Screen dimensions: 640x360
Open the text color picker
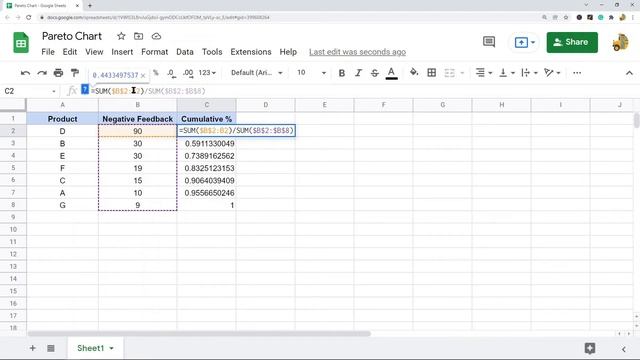click(x=391, y=73)
